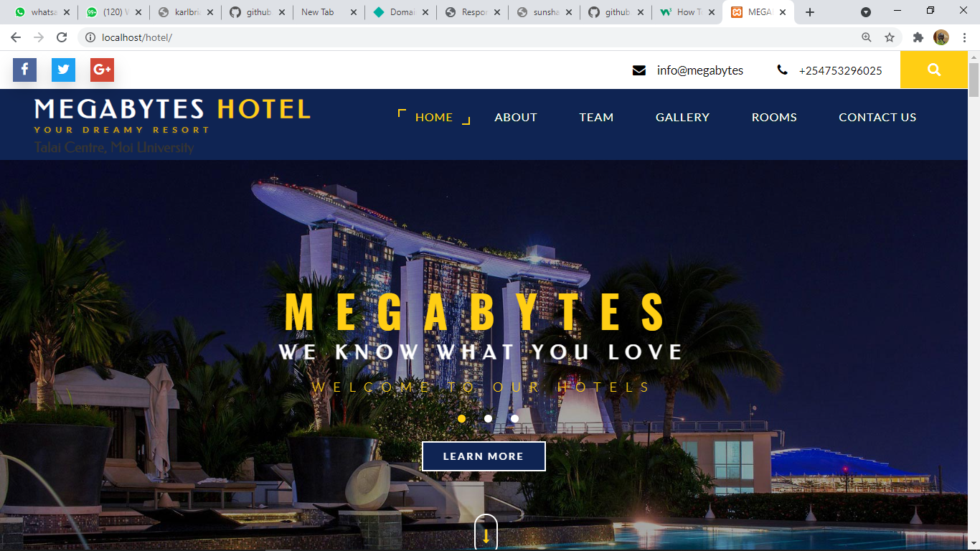980x551 pixels.
Task: Click the down arrow scroll icon
Action: [x=486, y=532]
